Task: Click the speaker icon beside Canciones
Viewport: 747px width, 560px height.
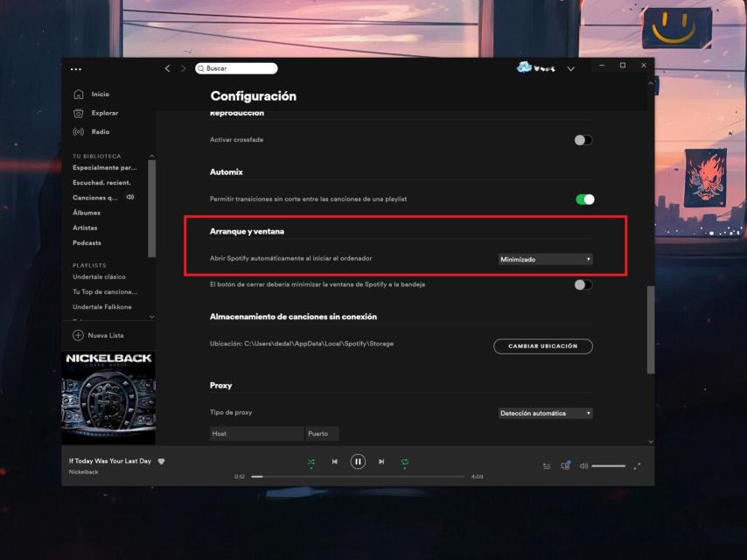Action: [130, 197]
